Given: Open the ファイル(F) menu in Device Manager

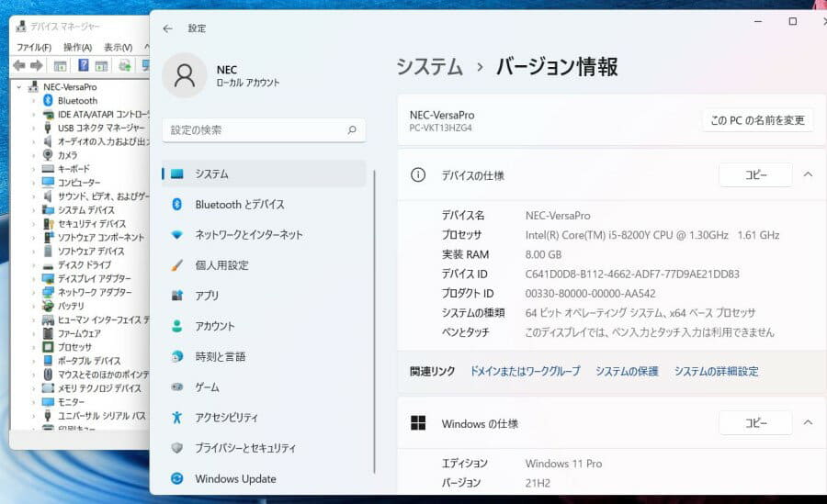Looking at the screenshot, I should [34, 48].
